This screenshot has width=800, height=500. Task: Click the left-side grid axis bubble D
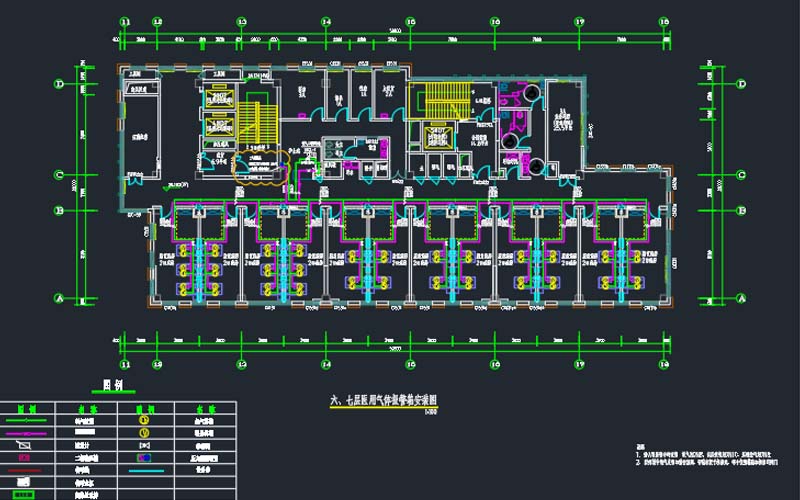coord(59,84)
